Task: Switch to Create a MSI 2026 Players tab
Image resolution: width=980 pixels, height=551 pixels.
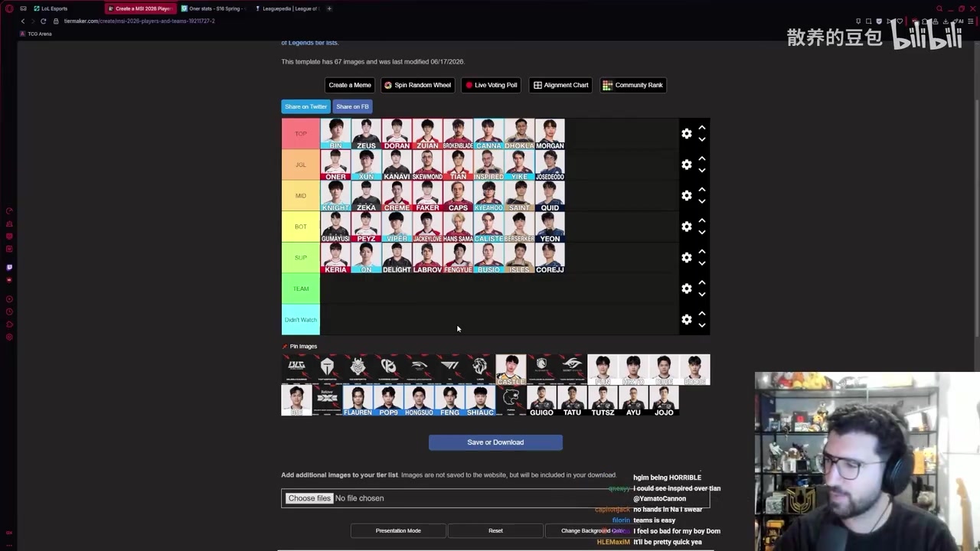Action: [139, 8]
